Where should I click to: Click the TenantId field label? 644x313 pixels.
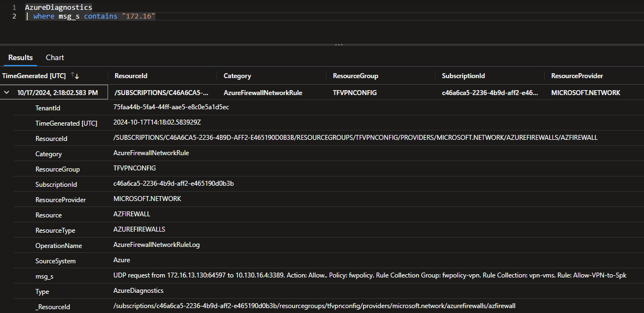coord(48,108)
